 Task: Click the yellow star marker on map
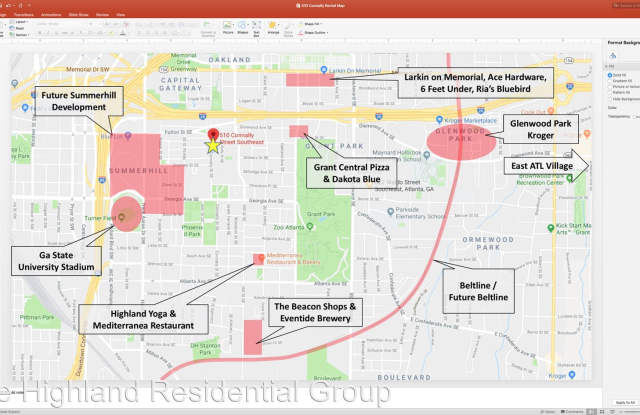click(213, 146)
